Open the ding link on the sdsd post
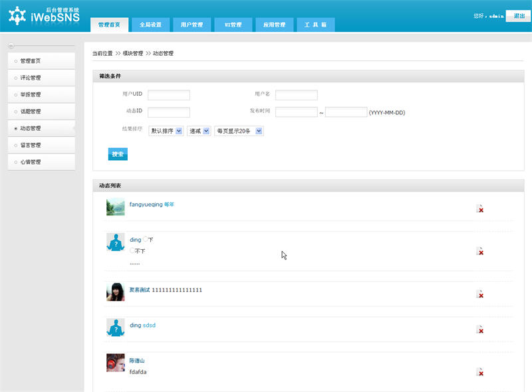This screenshot has width=532, height=392. [136, 325]
